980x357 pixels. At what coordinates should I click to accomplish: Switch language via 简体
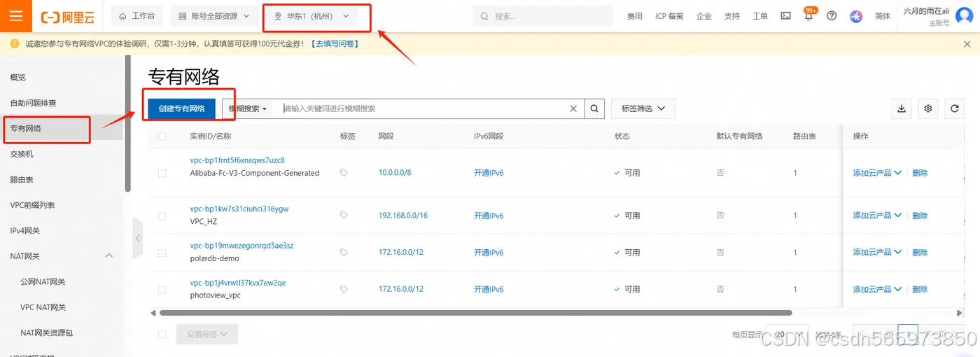(x=883, y=16)
